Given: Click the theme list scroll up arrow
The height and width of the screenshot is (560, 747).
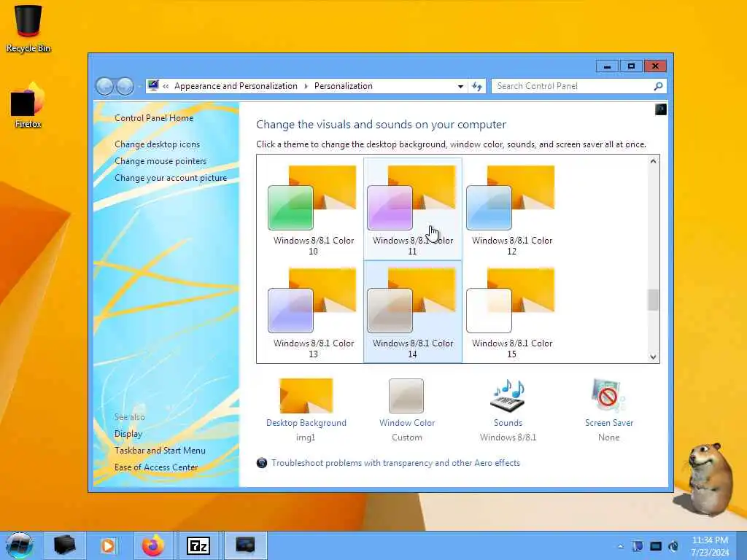Looking at the screenshot, I should coord(653,161).
